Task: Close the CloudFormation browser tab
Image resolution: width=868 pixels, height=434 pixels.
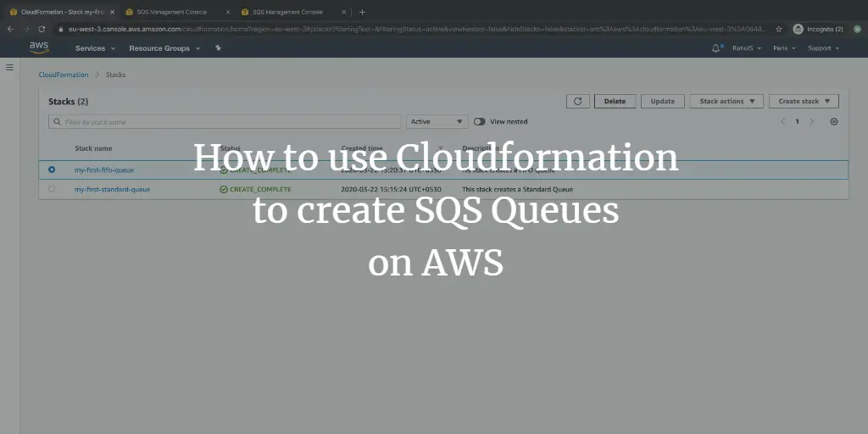Action: tap(113, 12)
